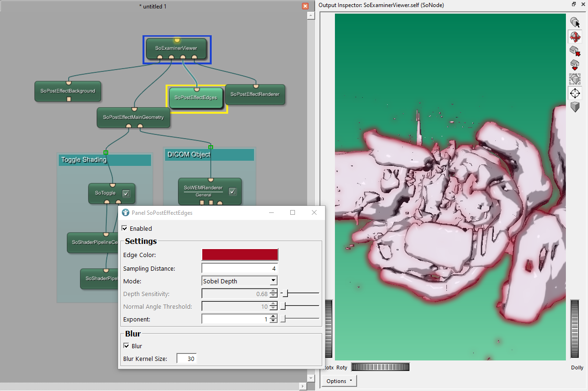Image resolution: width=588 pixels, height=391 pixels.
Task: Activate the seek crosshair tool
Action: 575,93
